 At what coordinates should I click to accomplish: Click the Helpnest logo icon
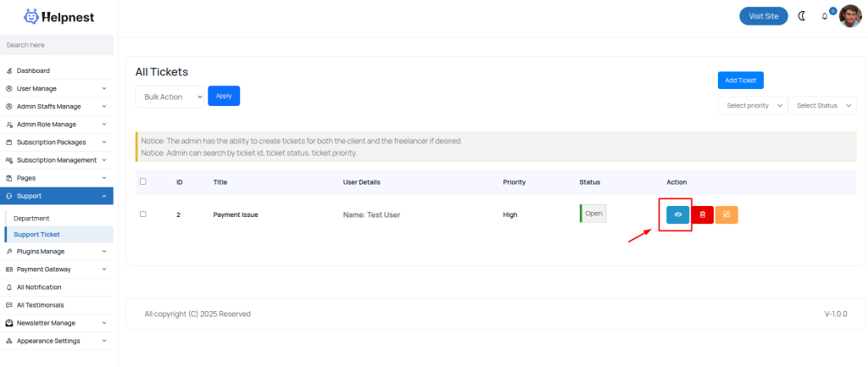click(x=31, y=16)
